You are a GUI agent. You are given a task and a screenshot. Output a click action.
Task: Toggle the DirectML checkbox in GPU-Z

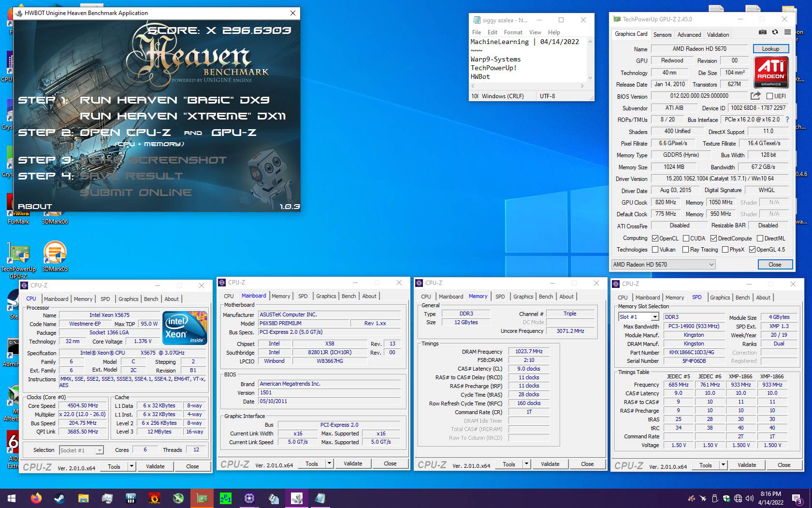click(x=760, y=239)
